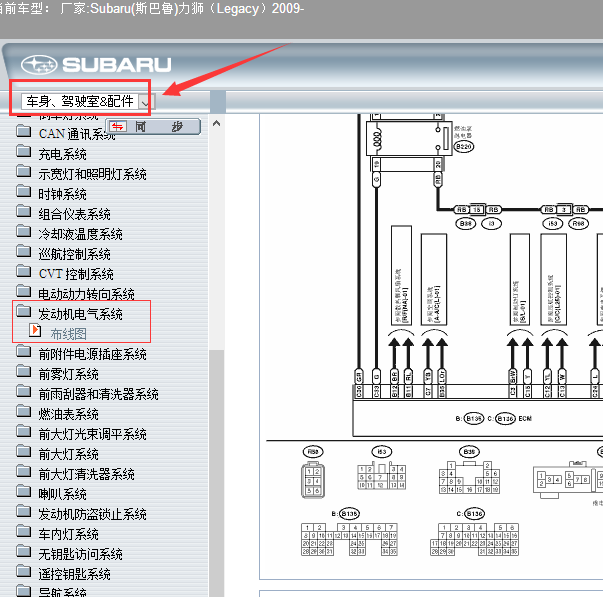Click folder icon beside CVT 控制系统
Viewport: 603px width, 597px height.
tap(24, 271)
